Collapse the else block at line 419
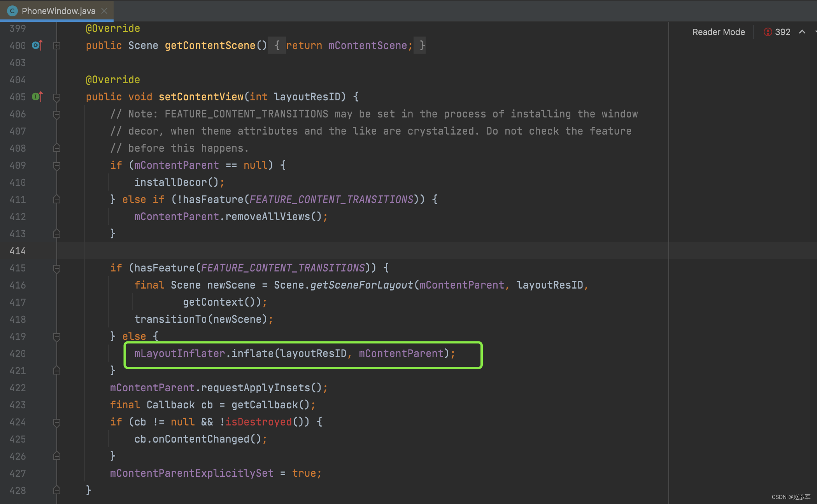The height and width of the screenshot is (504, 817). click(57, 337)
